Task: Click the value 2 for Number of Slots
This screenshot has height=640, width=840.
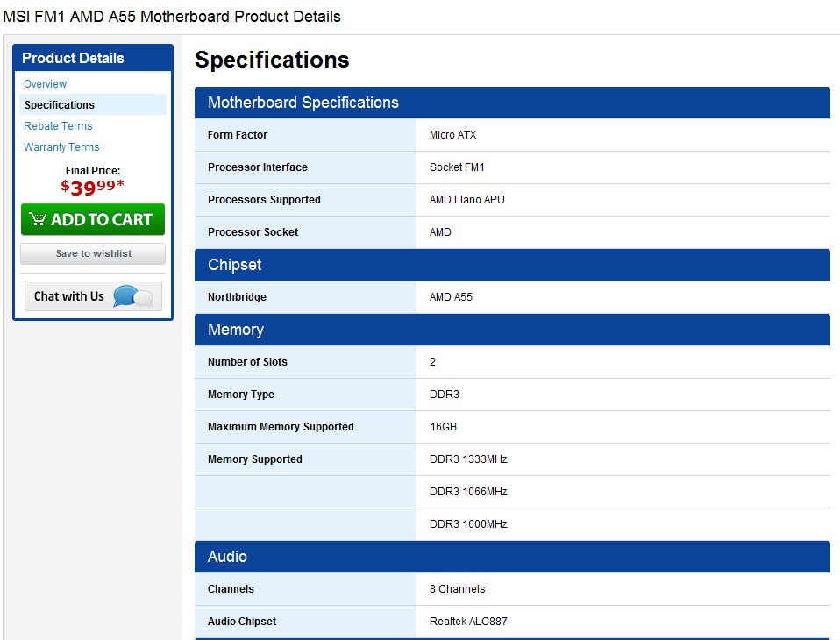Action: pyautogui.click(x=433, y=362)
